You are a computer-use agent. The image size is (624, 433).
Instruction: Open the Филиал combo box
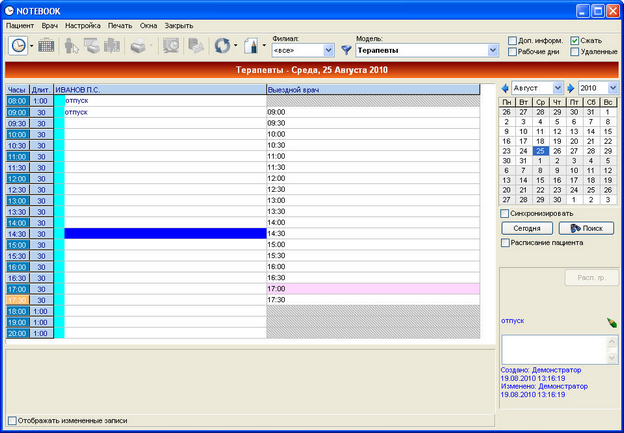coord(328,51)
